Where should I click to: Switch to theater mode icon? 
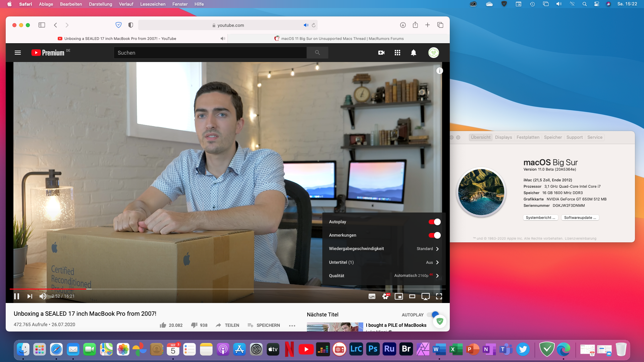tap(412, 296)
